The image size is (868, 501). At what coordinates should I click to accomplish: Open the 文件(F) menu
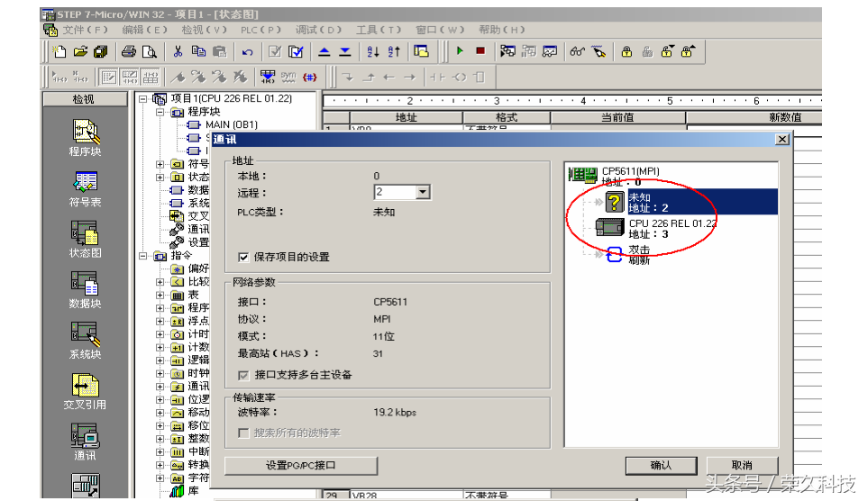(85, 30)
